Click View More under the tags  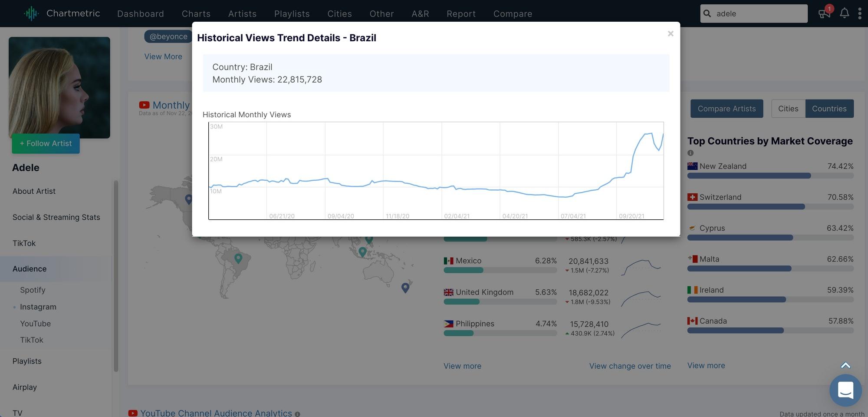click(x=163, y=56)
